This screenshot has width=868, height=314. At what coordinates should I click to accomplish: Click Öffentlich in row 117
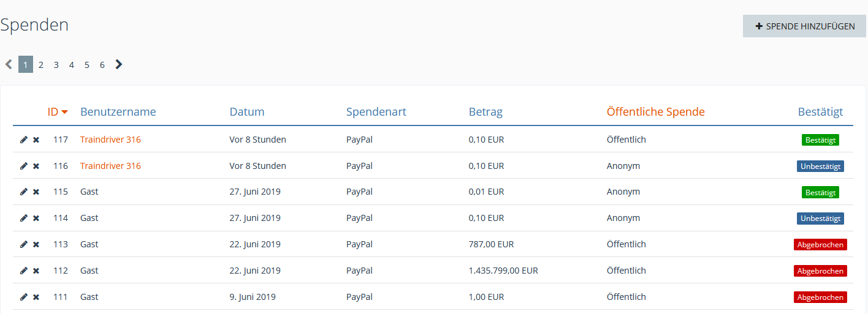(626, 140)
